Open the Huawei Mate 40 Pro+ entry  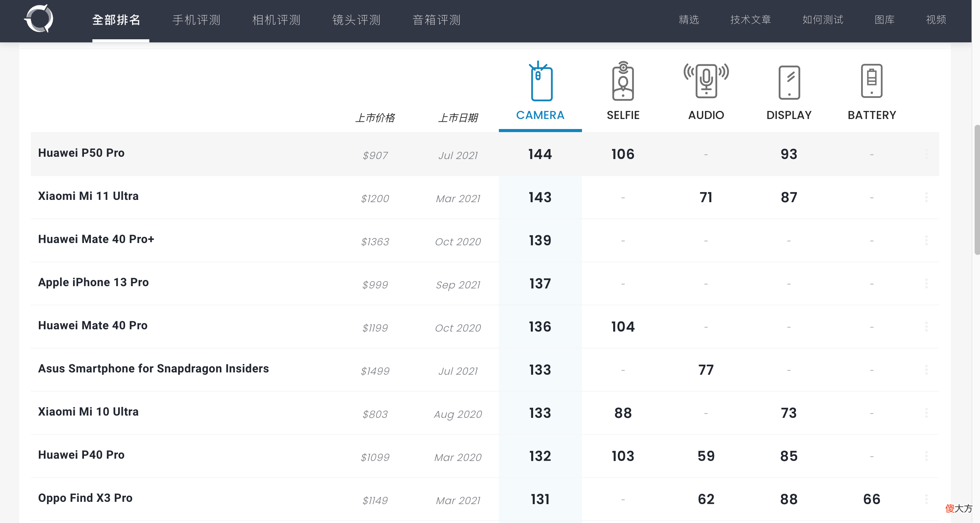(96, 239)
